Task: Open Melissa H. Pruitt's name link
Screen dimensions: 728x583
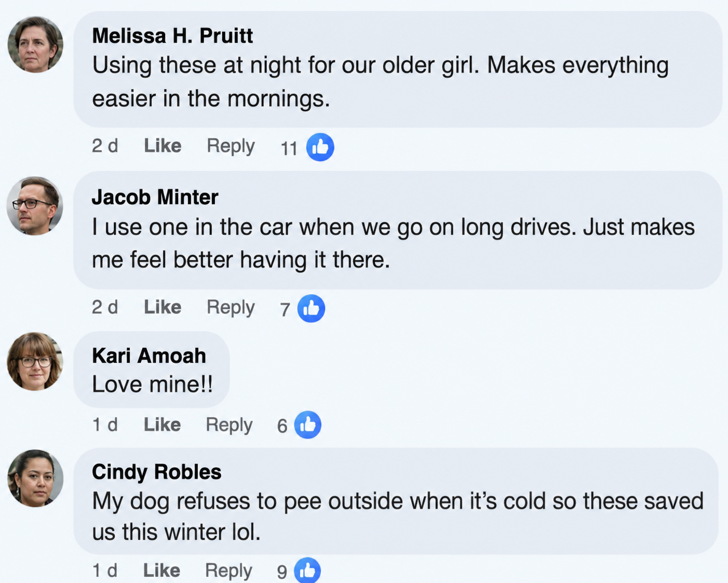Action: pos(172,36)
